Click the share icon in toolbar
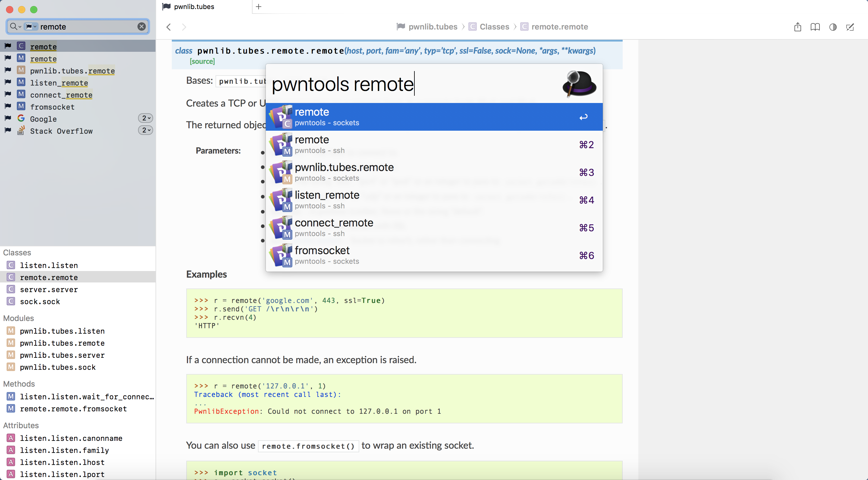868x480 pixels. (797, 27)
